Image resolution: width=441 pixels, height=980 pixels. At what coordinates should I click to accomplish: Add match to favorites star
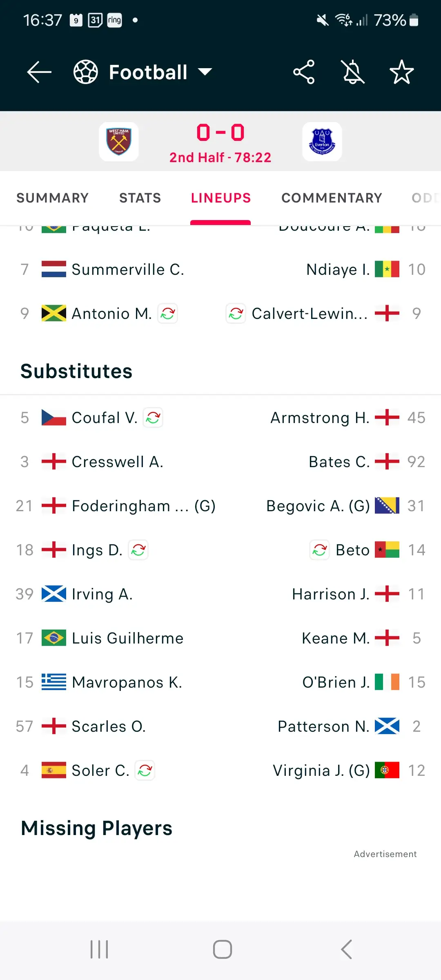click(x=401, y=72)
